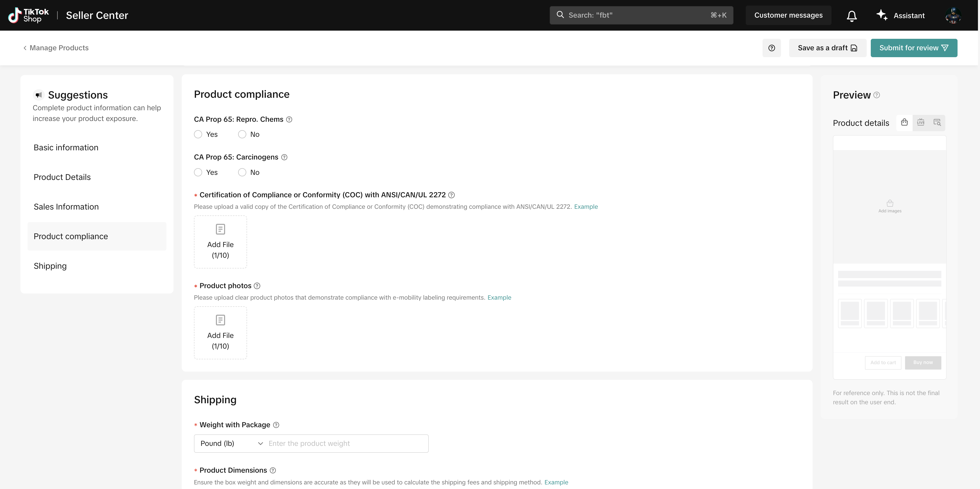Click Add File under COC certification
This screenshot has height=489, width=980.
click(x=220, y=242)
